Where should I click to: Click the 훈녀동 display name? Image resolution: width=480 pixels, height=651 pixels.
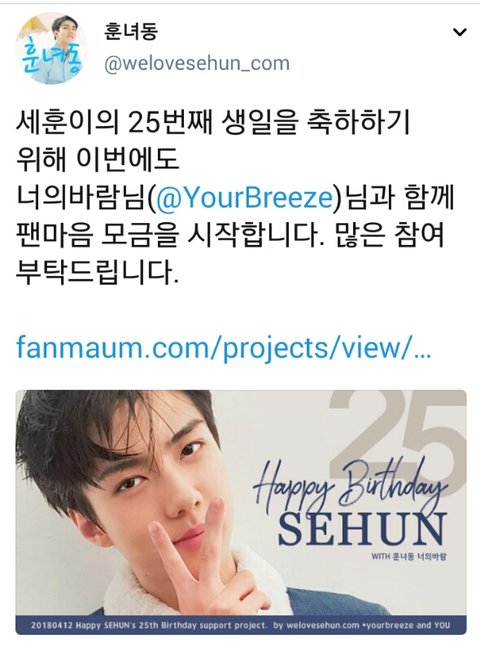point(130,31)
